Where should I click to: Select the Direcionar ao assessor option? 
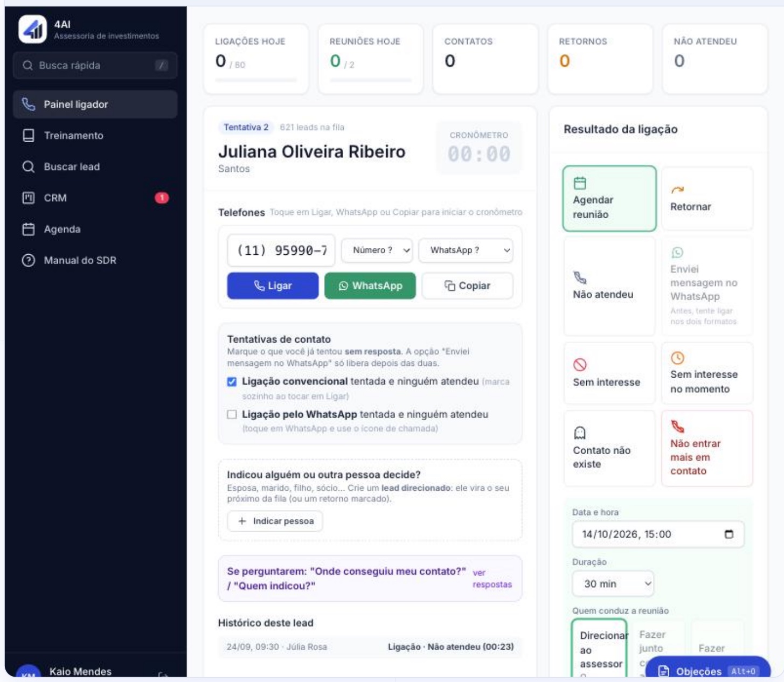pyautogui.click(x=599, y=649)
